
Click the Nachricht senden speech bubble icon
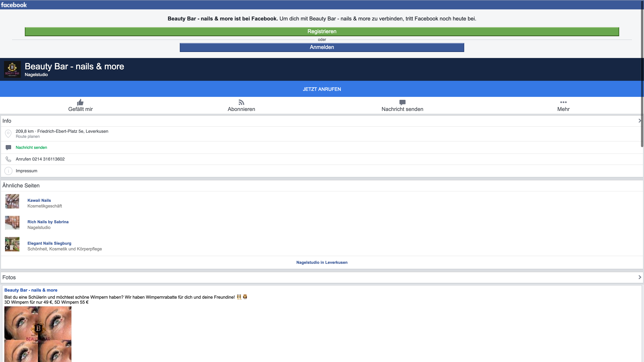point(402,102)
